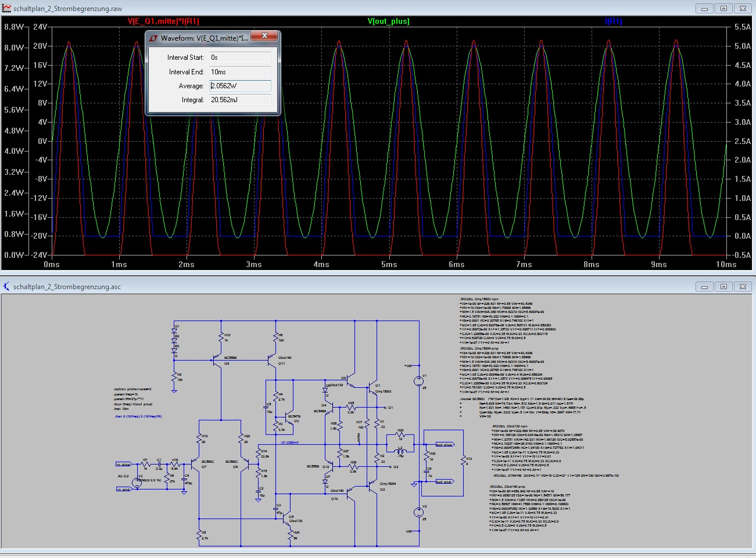This screenshot has width=756, height=558.
Task: Click the 0.0A label on the right current axis
Action: point(743,236)
